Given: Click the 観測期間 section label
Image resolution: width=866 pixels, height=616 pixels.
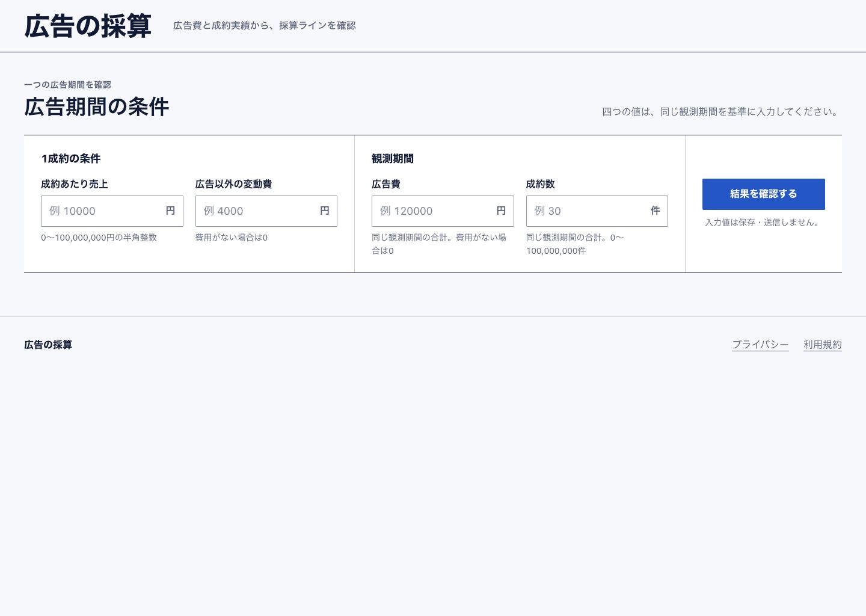Looking at the screenshot, I should (393, 159).
